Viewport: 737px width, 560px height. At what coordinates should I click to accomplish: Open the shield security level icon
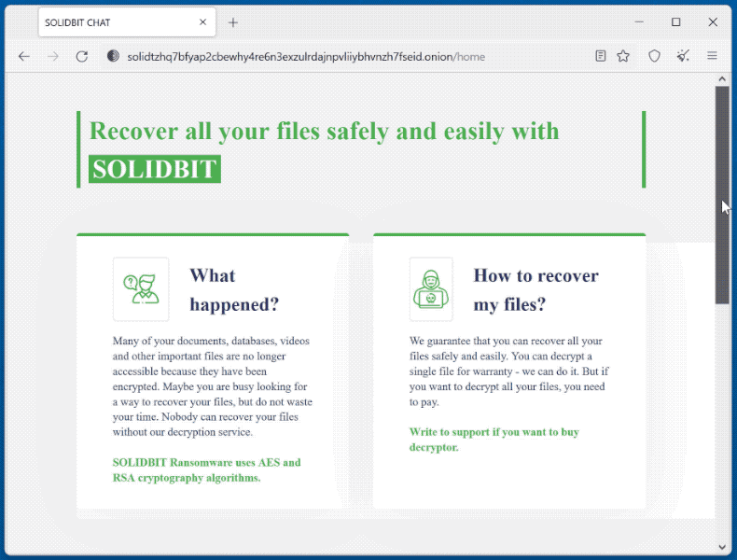point(655,56)
